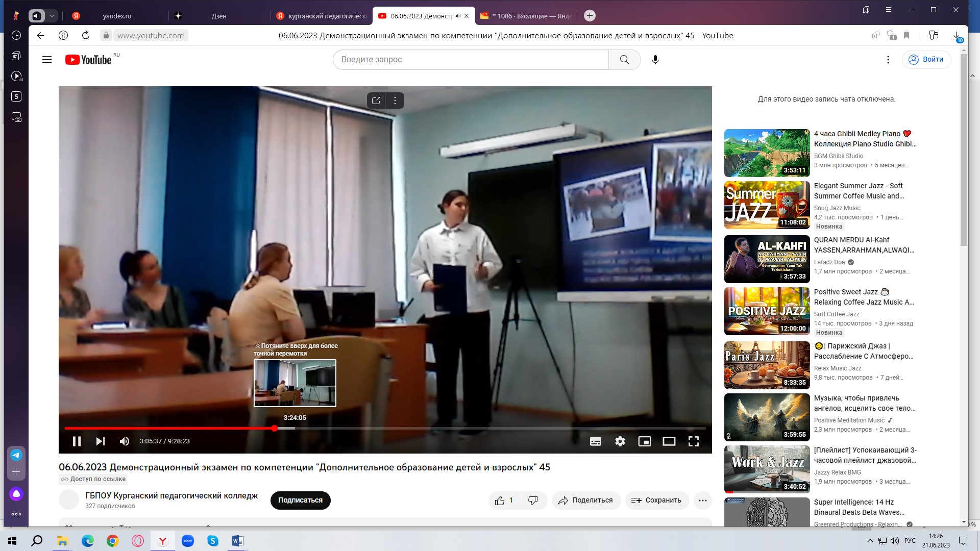Switch to the Дзен browser tab

(219, 16)
